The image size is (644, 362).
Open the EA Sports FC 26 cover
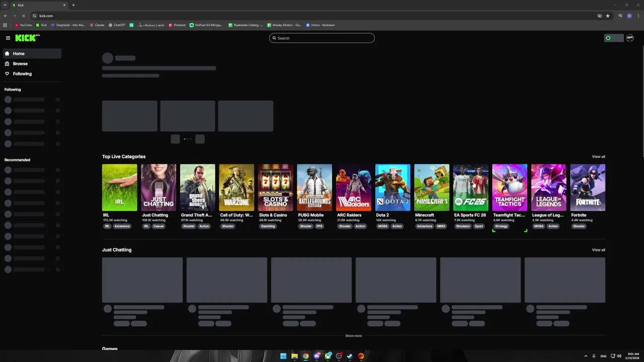pyautogui.click(x=470, y=188)
